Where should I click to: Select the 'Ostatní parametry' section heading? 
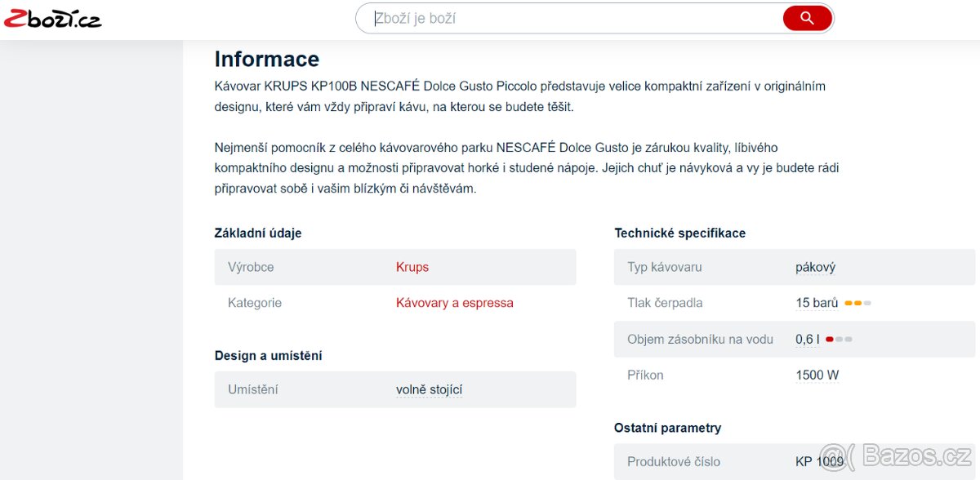[667, 428]
